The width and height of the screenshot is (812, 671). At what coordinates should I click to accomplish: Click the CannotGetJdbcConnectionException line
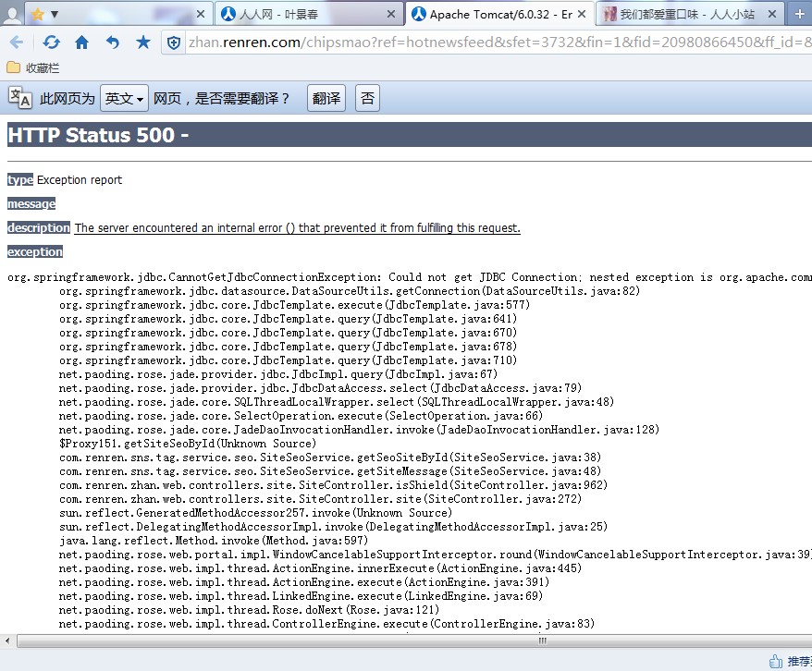409,277
